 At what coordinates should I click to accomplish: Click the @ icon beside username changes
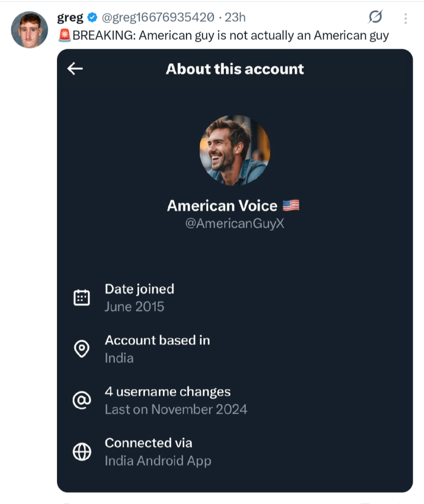(x=81, y=400)
